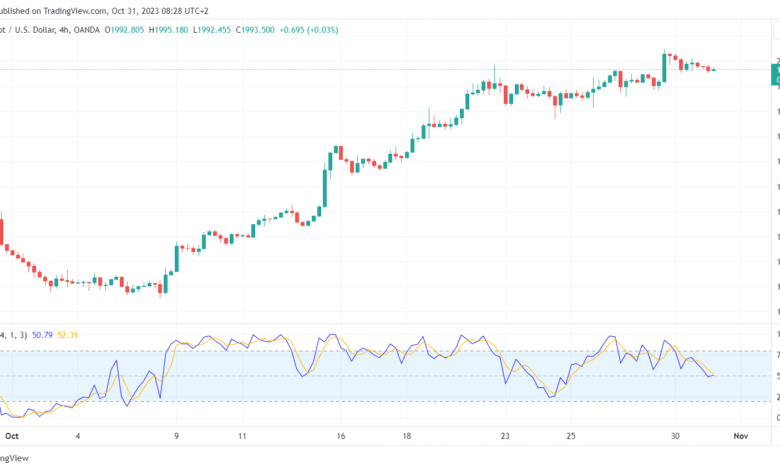Click the green current price tag on price axis
780x470 pixels.
point(776,75)
